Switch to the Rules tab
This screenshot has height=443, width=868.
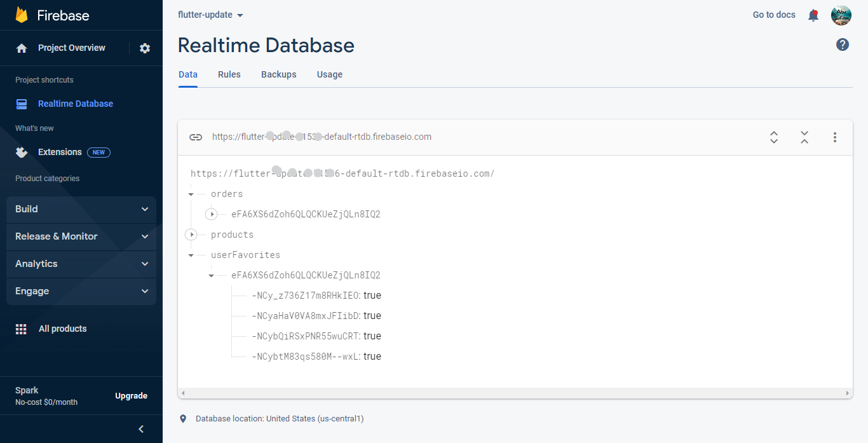point(229,74)
